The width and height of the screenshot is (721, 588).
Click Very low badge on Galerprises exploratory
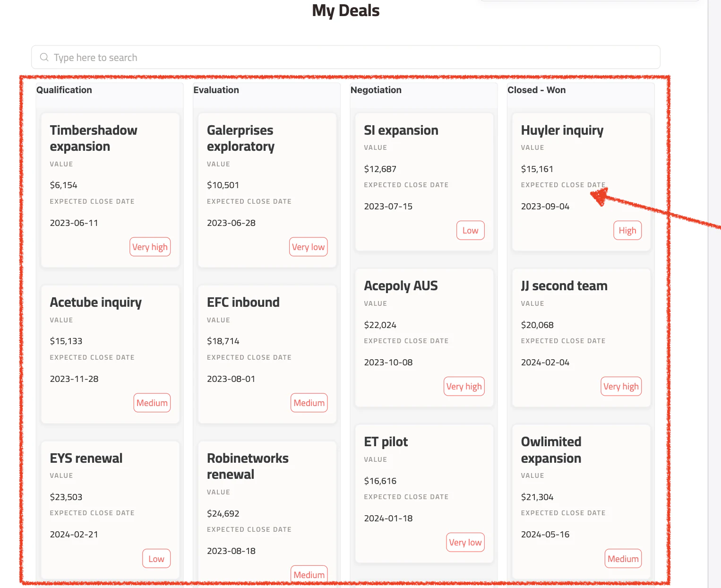(x=309, y=247)
